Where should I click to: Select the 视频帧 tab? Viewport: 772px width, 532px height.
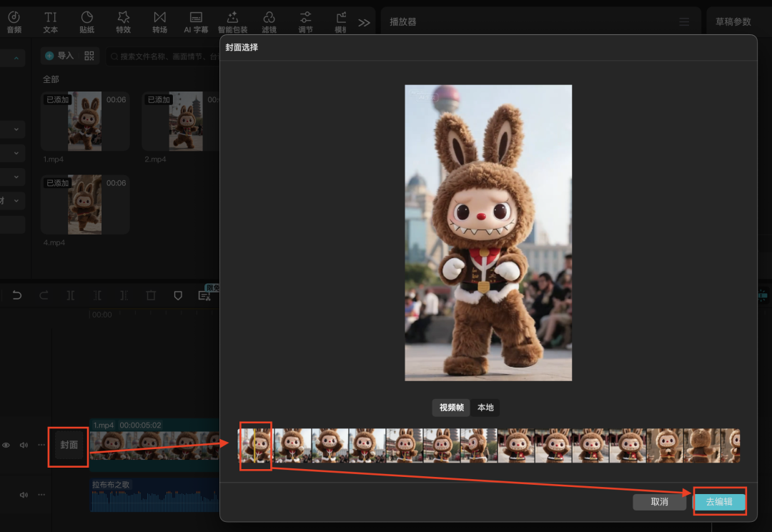[x=451, y=408]
